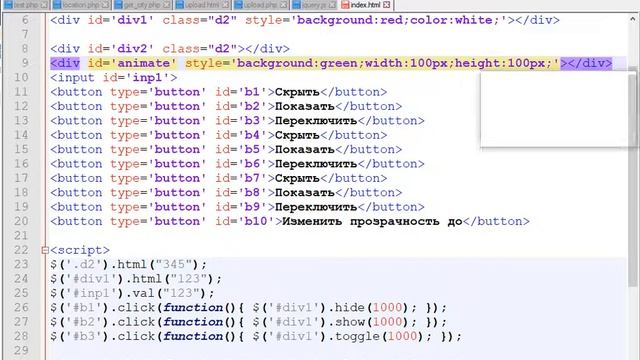This screenshot has height=360, width=640.
Task: Click 'Скрыть' text on the b1 line
Action: coord(298,92)
